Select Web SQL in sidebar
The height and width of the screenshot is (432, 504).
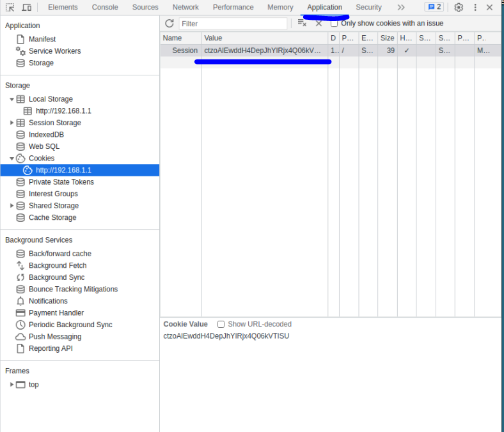point(44,146)
